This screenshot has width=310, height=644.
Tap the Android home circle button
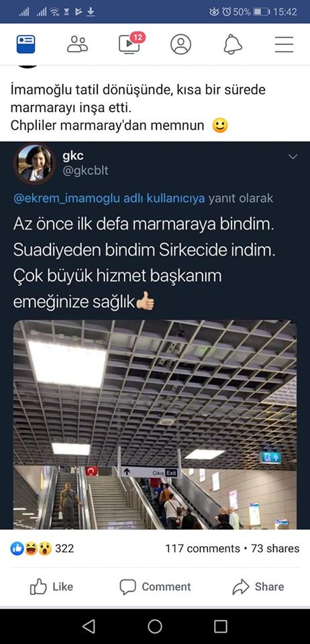coord(155,627)
